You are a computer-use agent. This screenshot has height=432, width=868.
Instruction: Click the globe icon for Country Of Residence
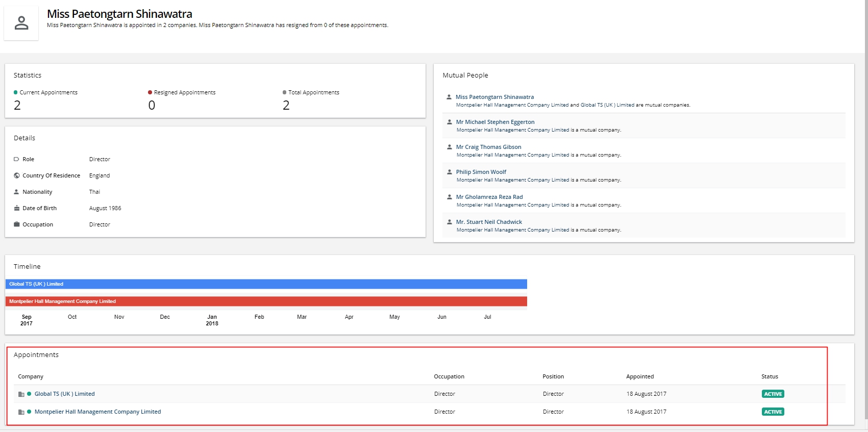[17, 175]
